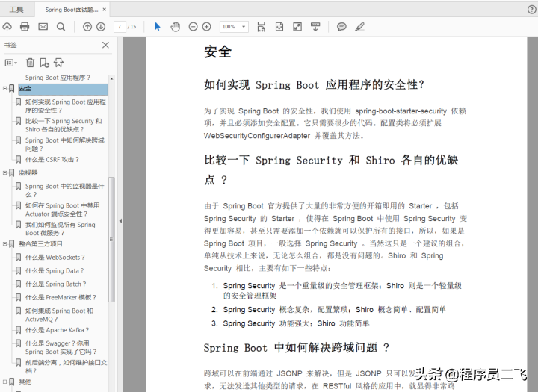Screen dimensions: 538x392
Task: Select the arrow selection tool
Action: click(x=158, y=27)
